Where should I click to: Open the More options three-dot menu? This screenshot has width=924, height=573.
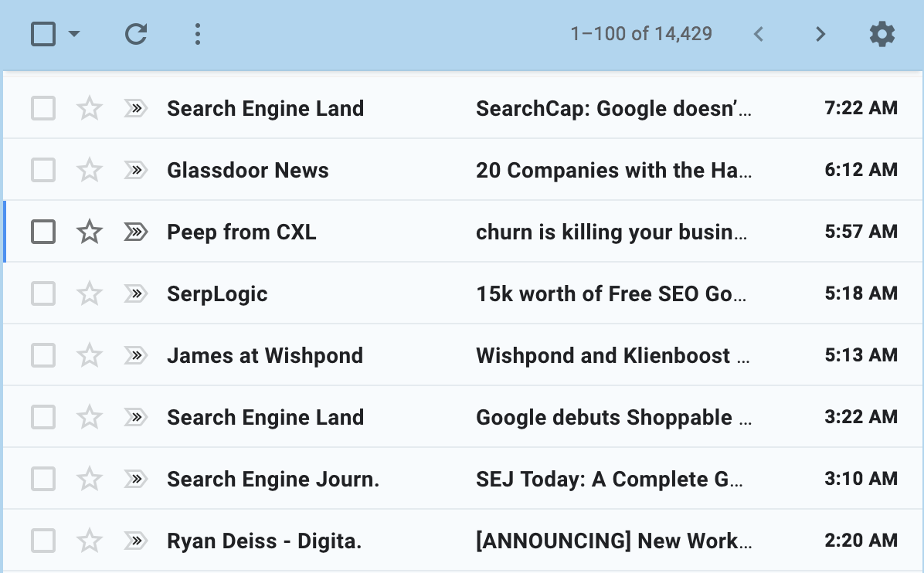coord(198,34)
